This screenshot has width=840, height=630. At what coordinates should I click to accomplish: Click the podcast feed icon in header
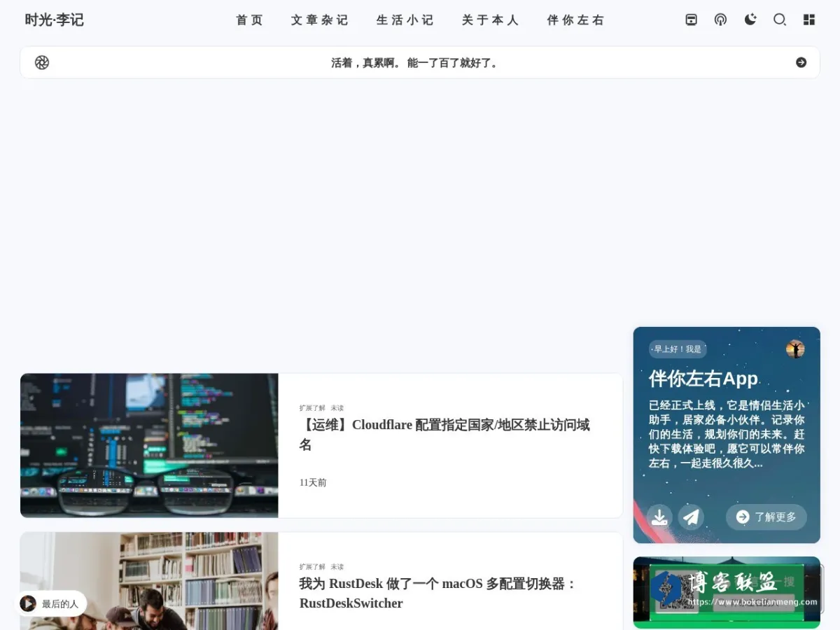[x=720, y=20]
